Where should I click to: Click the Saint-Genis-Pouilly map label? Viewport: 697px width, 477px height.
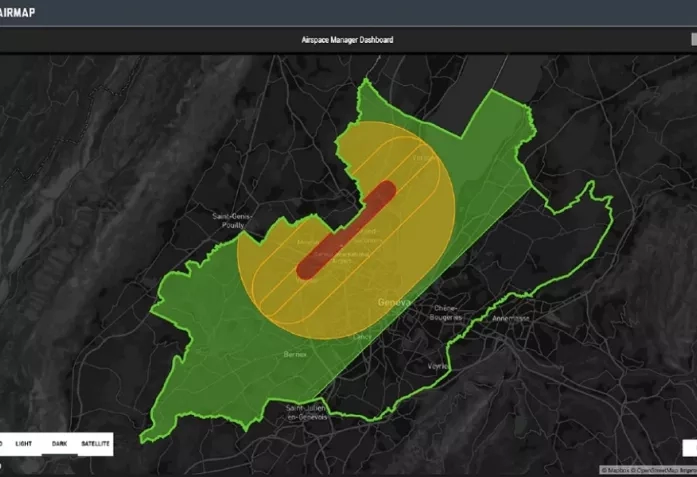coord(231,221)
